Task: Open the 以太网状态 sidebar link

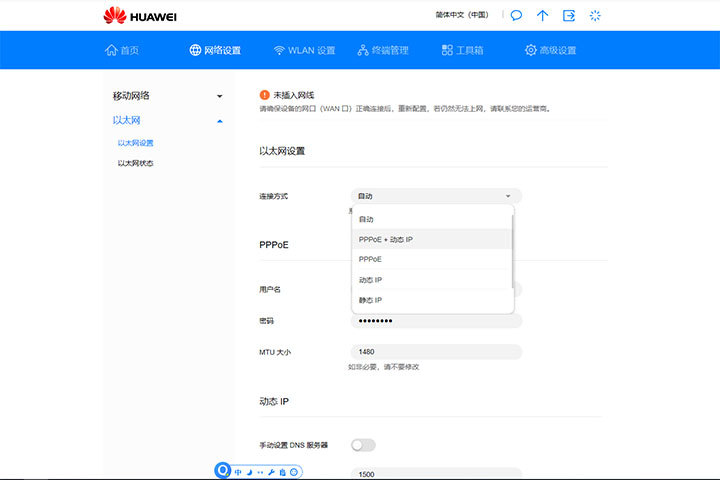Action: 135,163
